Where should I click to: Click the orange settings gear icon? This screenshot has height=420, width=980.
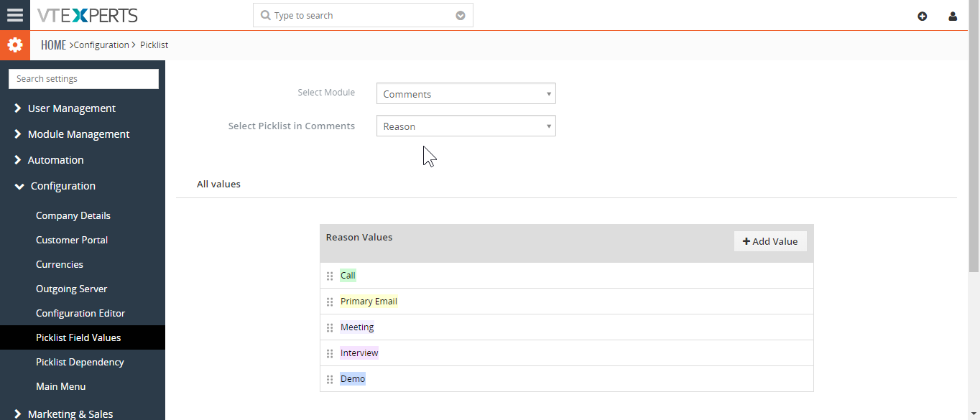click(15, 45)
